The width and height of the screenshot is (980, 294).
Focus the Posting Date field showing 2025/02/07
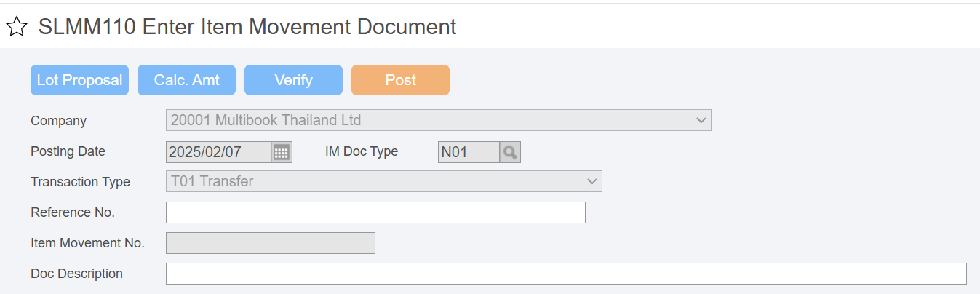pos(219,152)
